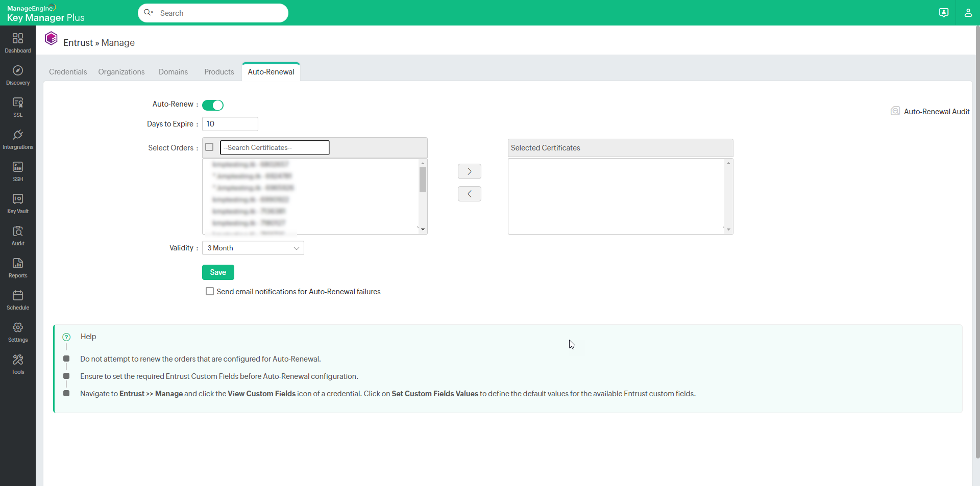Open the Tools sidebar icon
980x486 pixels.
pos(18,360)
